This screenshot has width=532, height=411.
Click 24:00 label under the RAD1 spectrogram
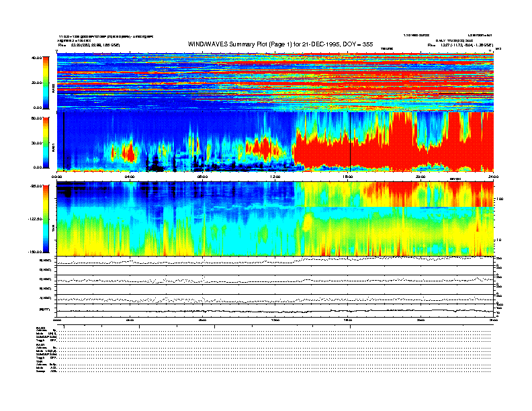coord(493,177)
